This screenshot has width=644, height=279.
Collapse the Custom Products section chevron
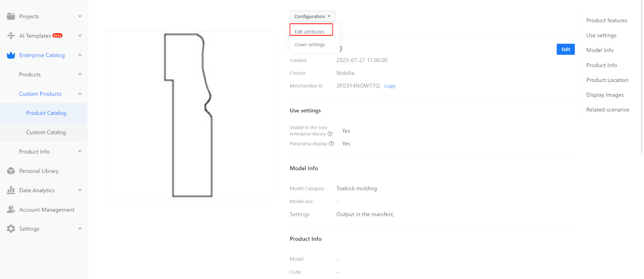click(80, 94)
